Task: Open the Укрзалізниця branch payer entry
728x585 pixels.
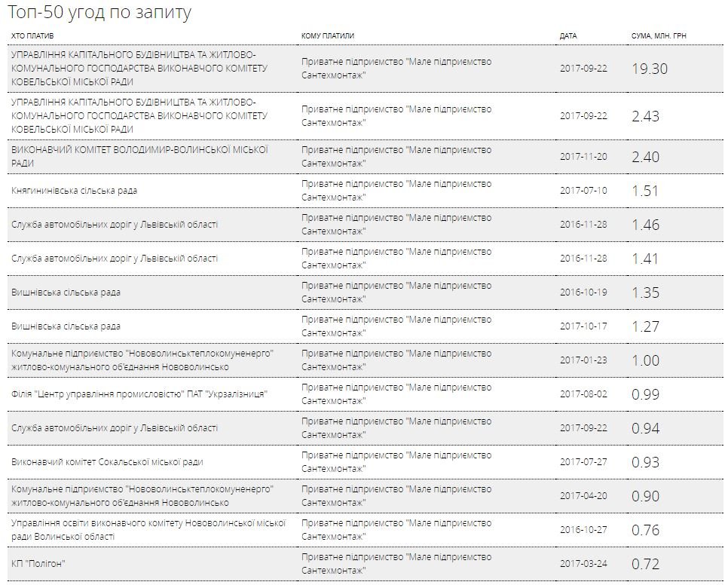Action: pyautogui.click(x=139, y=394)
